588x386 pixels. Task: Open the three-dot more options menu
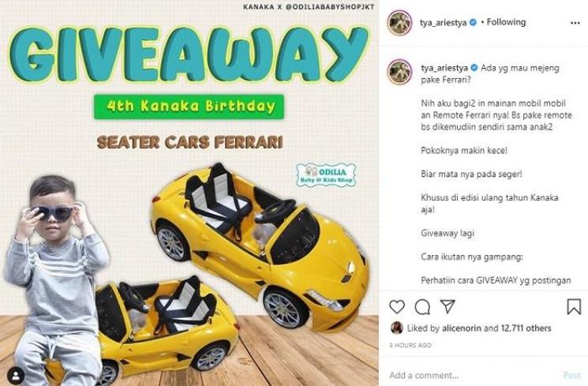(575, 23)
